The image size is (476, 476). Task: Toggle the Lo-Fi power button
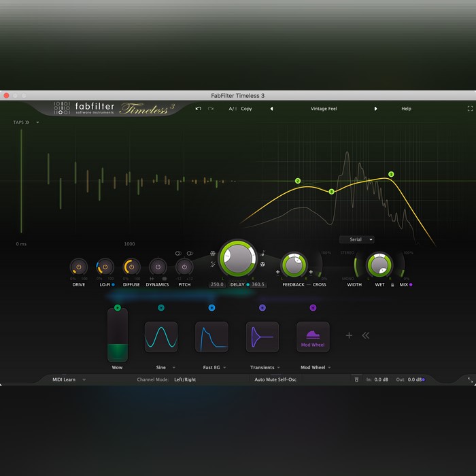[105, 267]
